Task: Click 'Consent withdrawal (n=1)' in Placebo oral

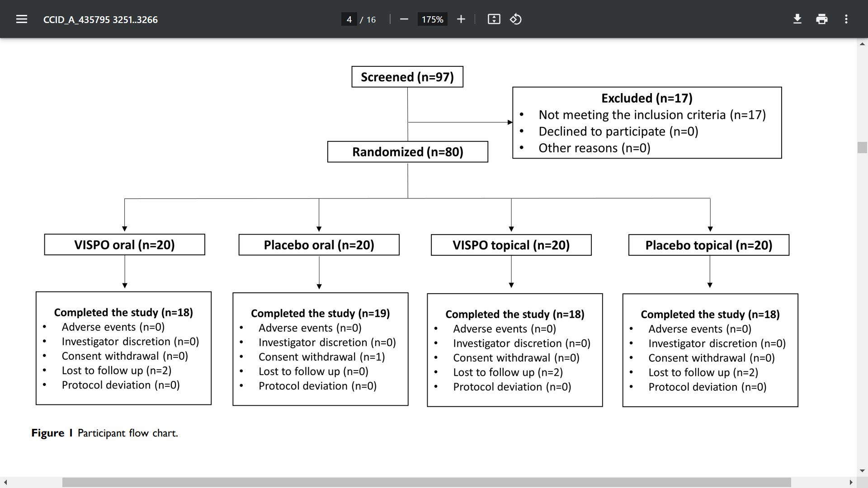Action: (322, 357)
